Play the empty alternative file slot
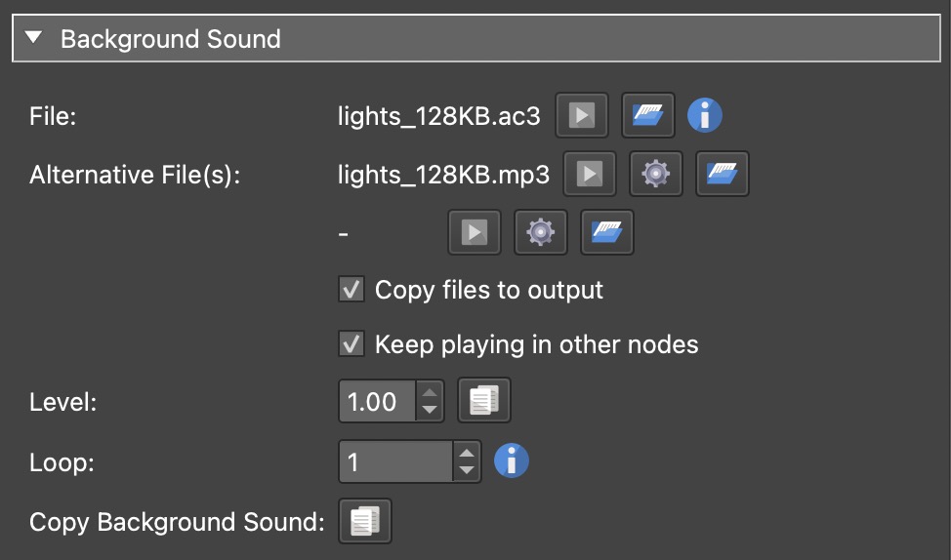The width and height of the screenshot is (951, 560). [475, 232]
